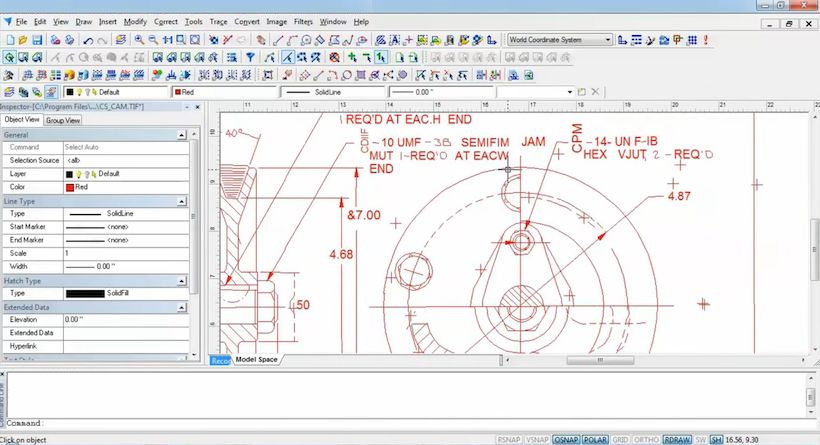Click the Color property red swatch in Inspector

tap(70, 187)
